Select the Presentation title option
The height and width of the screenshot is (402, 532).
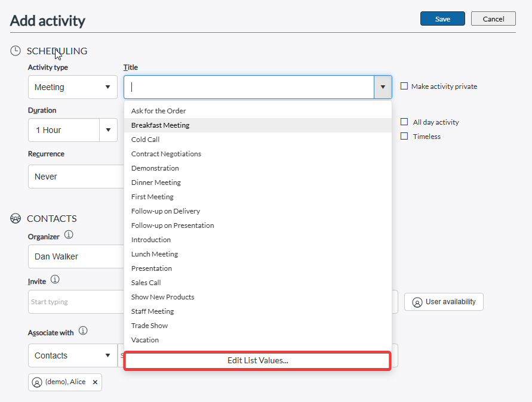click(258, 268)
